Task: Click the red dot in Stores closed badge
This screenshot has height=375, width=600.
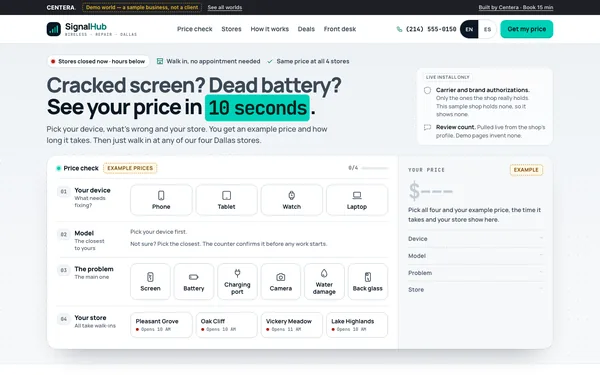Action: coord(53,61)
